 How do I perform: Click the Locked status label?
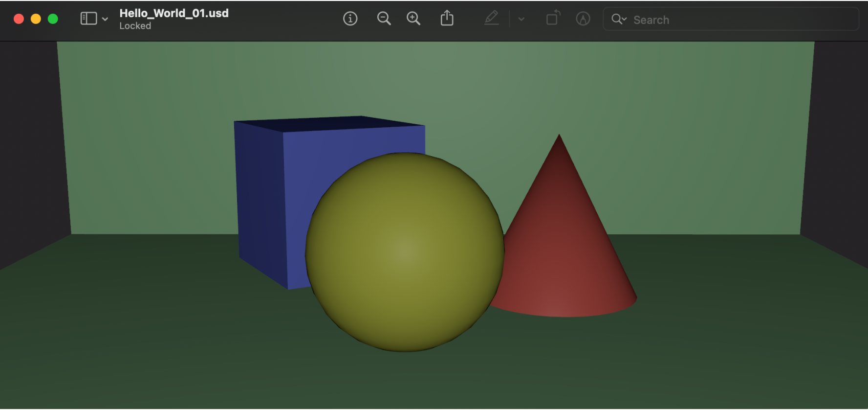pyautogui.click(x=135, y=26)
